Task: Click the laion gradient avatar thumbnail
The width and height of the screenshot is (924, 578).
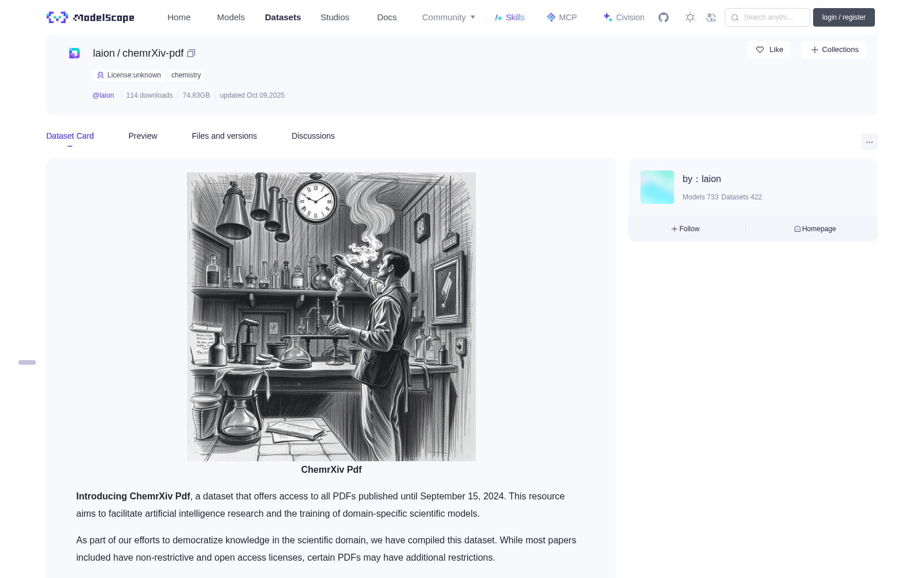Action: click(x=657, y=187)
